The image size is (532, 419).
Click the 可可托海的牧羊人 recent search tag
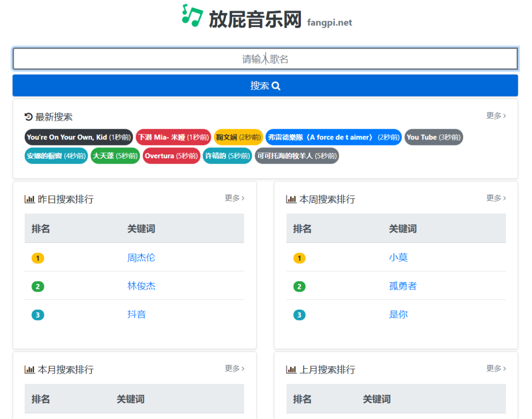297,156
